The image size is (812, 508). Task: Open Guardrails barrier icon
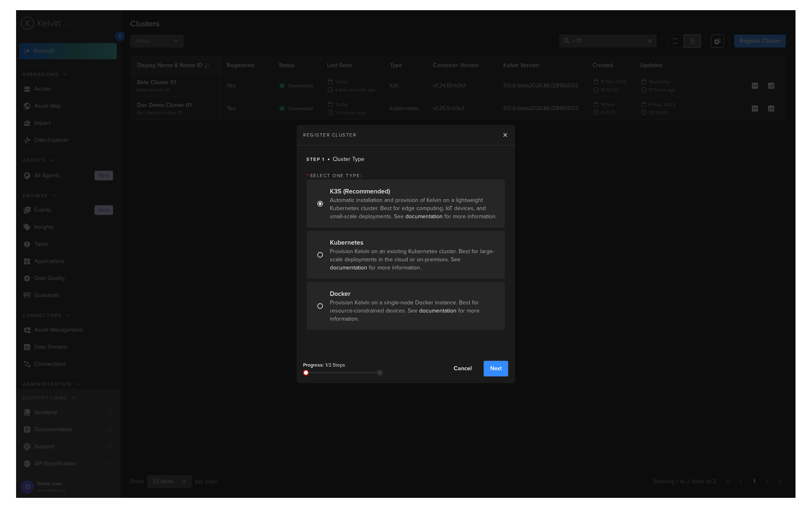[x=27, y=295]
